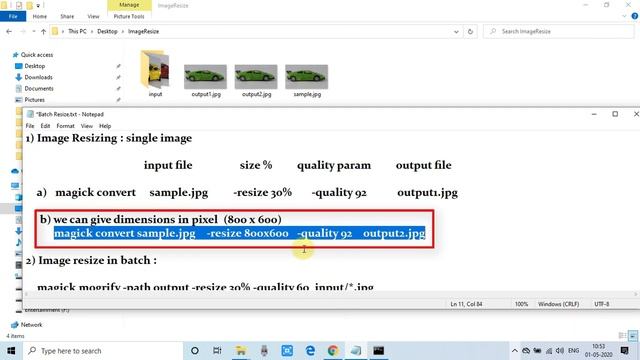This screenshot has width=640, height=360.
Task: Select the input folder thumbnail
Action: (x=155, y=73)
